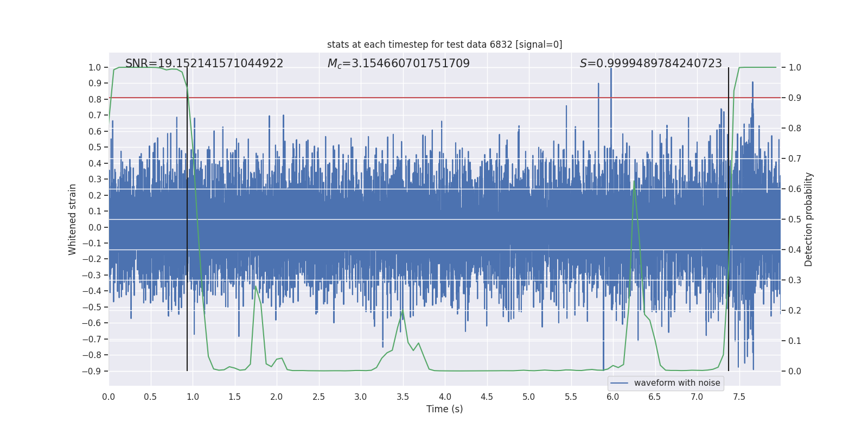
Task: Click the 0.0 tick on the Detection probability axis
Action: click(x=795, y=372)
